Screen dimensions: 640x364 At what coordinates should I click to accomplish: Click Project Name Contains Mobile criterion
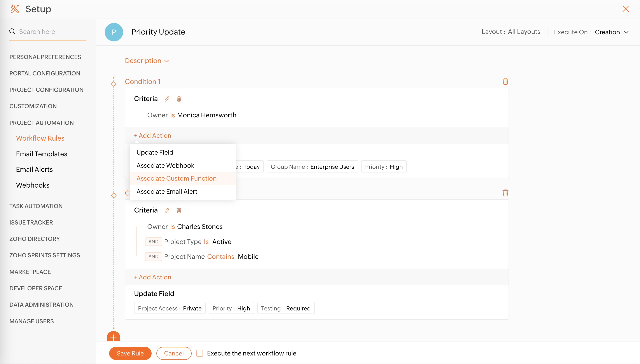[x=211, y=256]
